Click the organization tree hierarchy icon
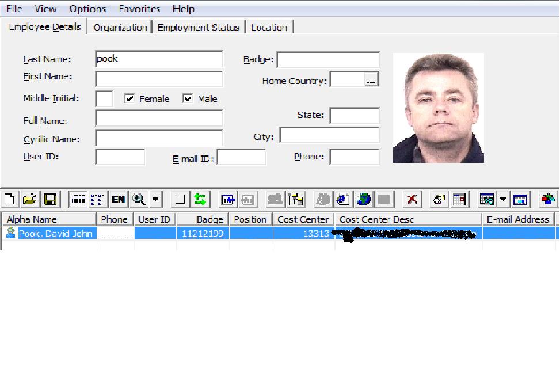 pyautogui.click(x=296, y=200)
